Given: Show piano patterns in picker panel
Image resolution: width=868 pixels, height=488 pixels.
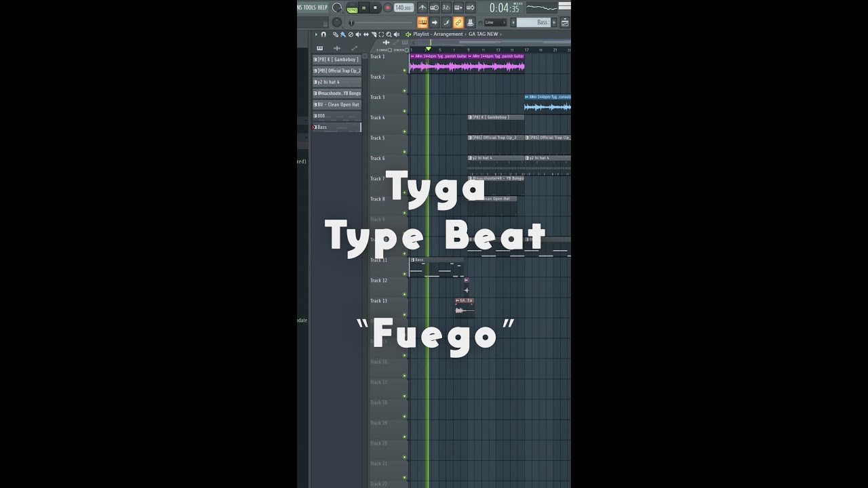Looking at the screenshot, I should pos(319,48).
